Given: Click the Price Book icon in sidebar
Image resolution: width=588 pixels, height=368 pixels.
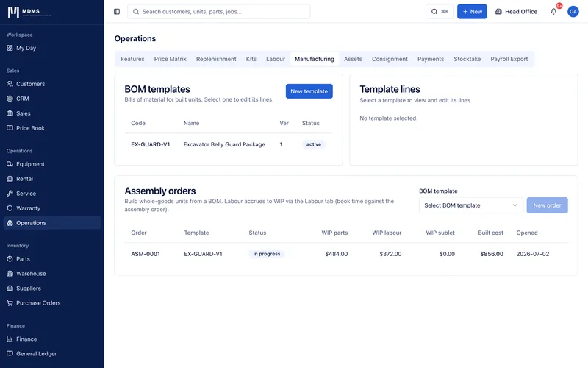Looking at the screenshot, I should (x=10, y=128).
